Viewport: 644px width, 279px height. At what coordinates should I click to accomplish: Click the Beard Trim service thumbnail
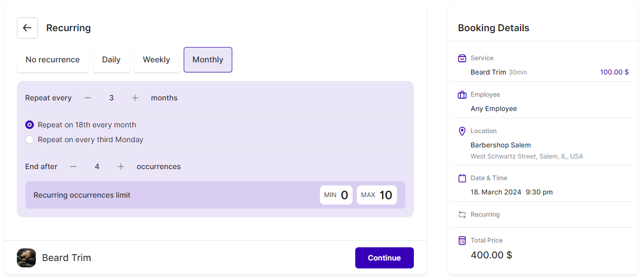26,258
